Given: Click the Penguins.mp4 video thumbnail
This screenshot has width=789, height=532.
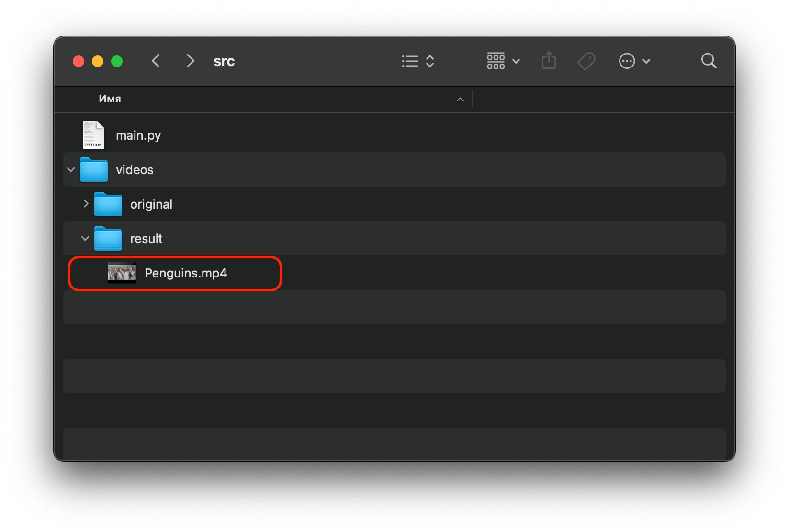Looking at the screenshot, I should [122, 273].
